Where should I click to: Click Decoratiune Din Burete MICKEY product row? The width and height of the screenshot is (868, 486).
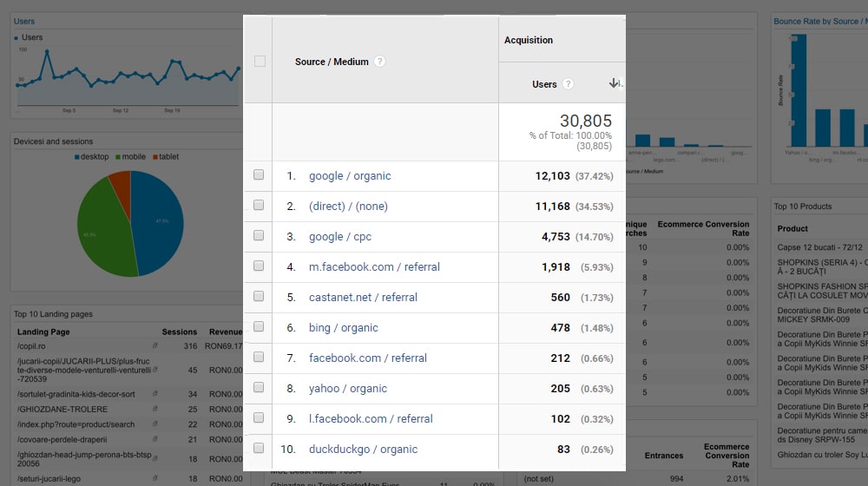point(822,315)
